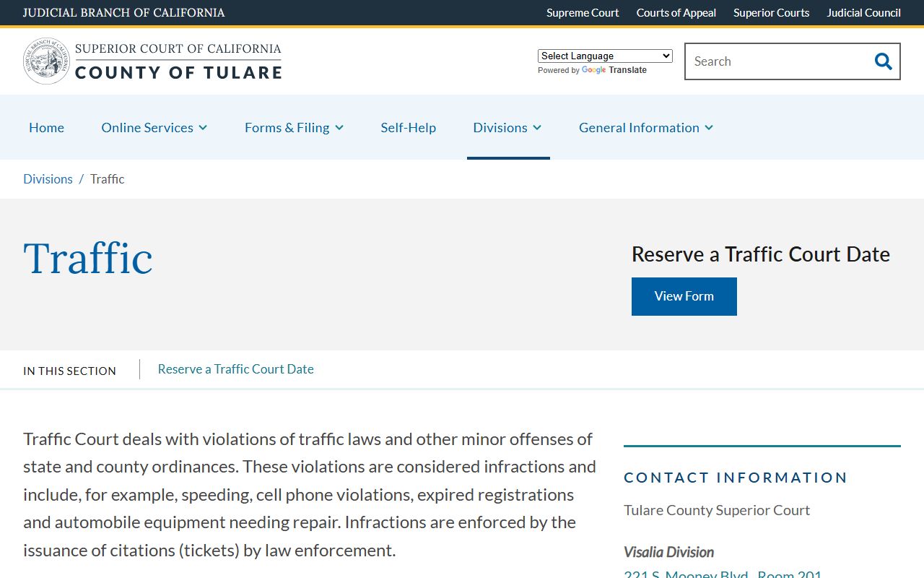Click the Divisions breadcrumb link

coord(48,179)
